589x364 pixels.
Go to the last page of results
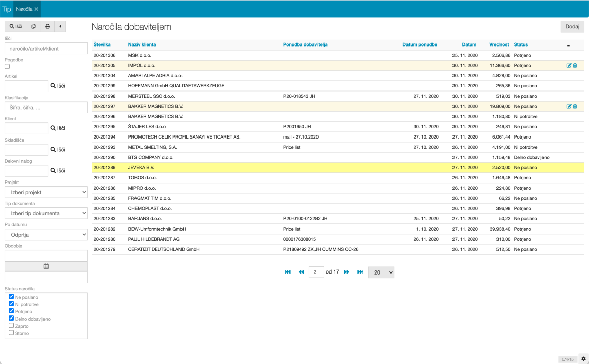pyautogui.click(x=360, y=272)
